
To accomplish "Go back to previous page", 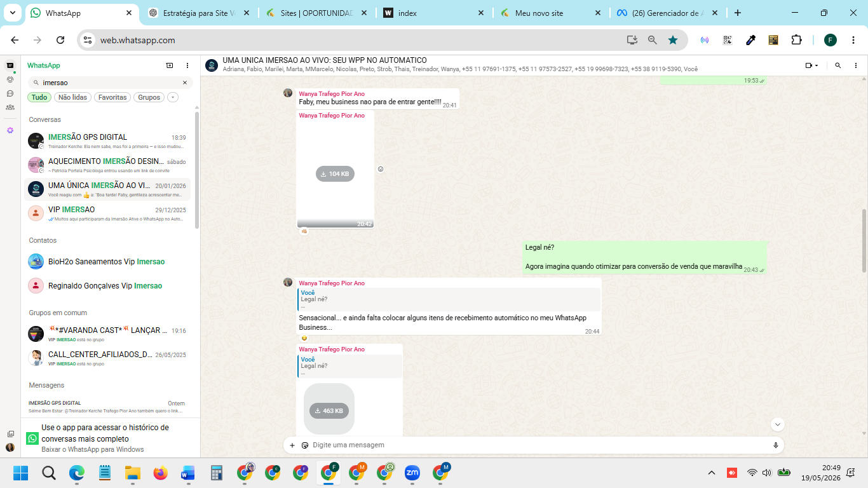I will tap(15, 40).
